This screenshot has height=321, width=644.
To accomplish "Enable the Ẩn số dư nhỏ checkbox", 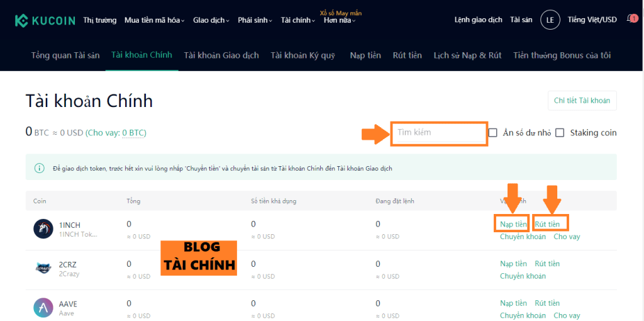I will [x=493, y=133].
